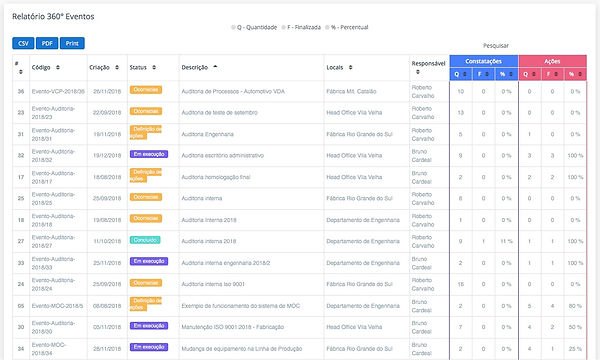Select the description Auditoria Engenharia

(x=207, y=134)
